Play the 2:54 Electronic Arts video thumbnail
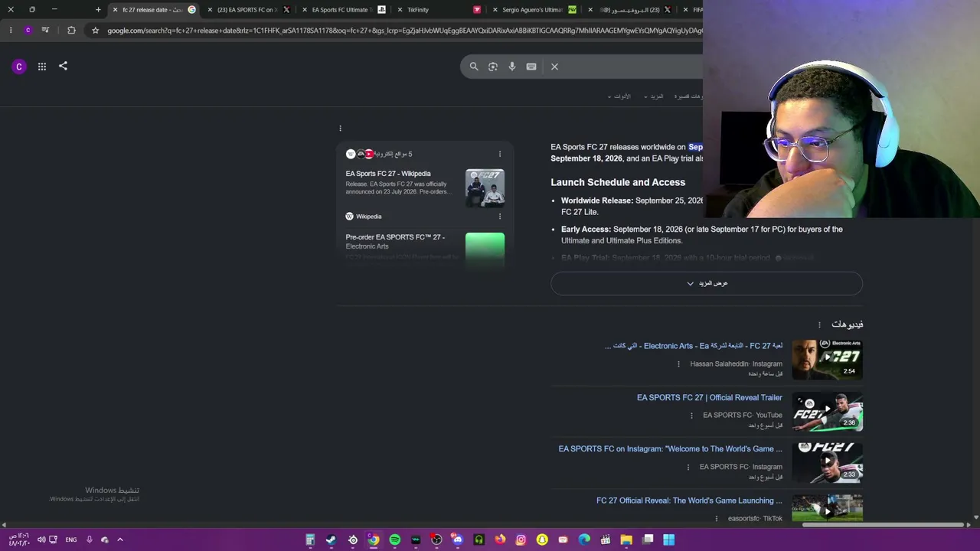The image size is (980, 551). coord(827,360)
